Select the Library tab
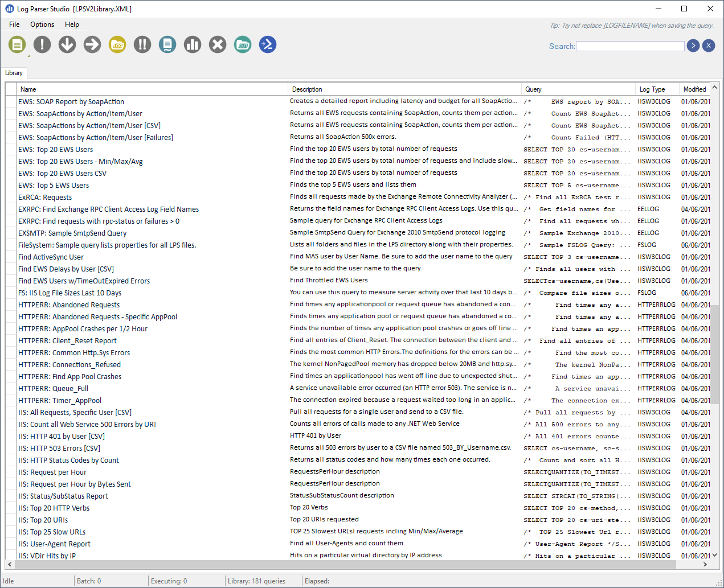Image resolution: width=724 pixels, height=588 pixels. tap(14, 73)
